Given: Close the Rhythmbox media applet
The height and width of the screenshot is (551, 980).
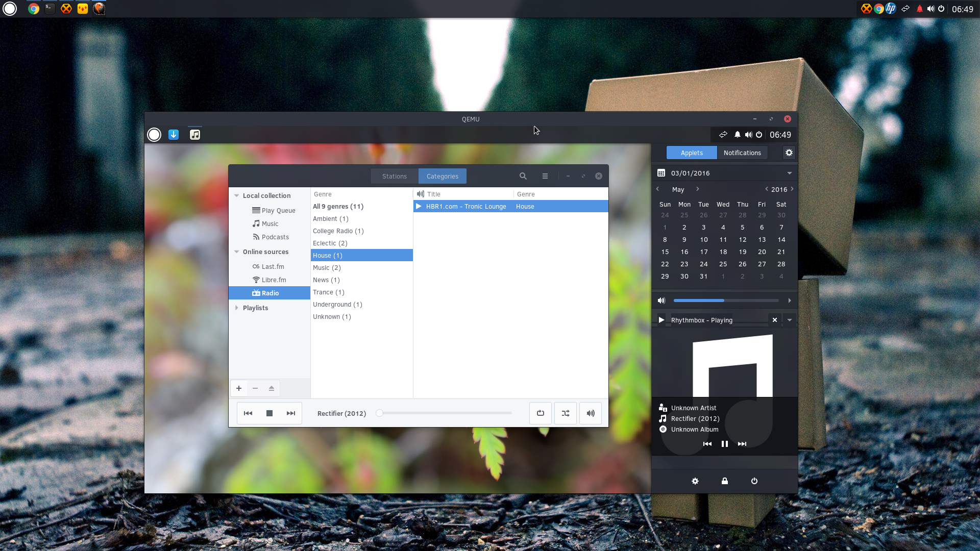Looking at the screenshot, I should [775, 320].
